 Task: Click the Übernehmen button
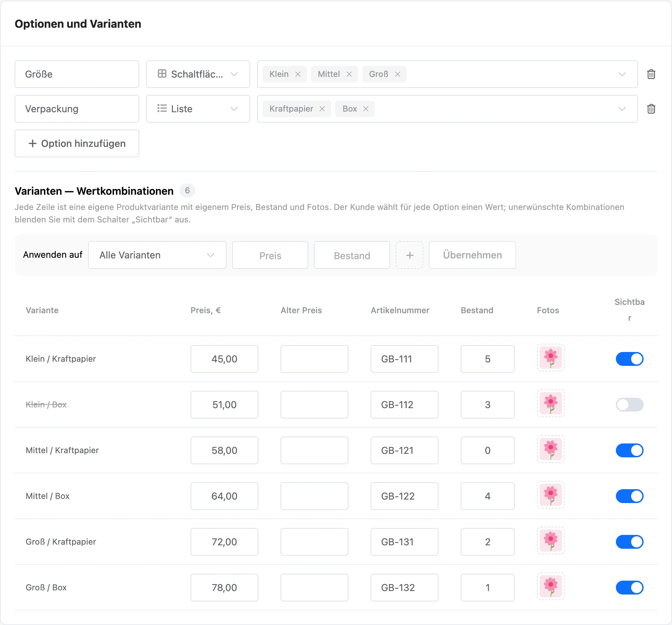pyautogui.click(x=472, y=255)
